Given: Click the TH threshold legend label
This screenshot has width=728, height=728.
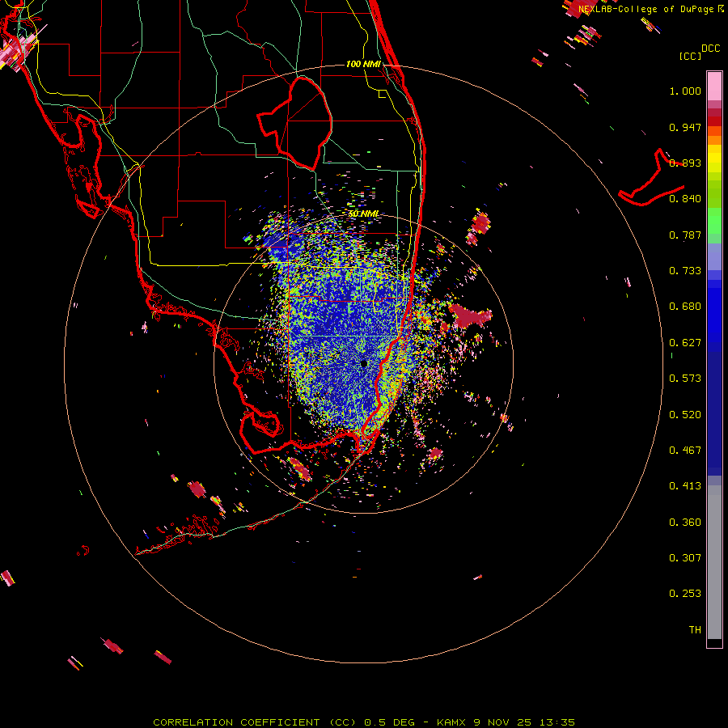Looking at the screenshot, I should tap(695, 630).
